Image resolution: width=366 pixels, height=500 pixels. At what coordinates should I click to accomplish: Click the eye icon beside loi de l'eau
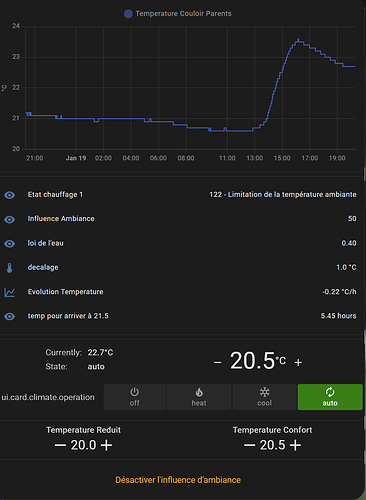pos(9,244)
